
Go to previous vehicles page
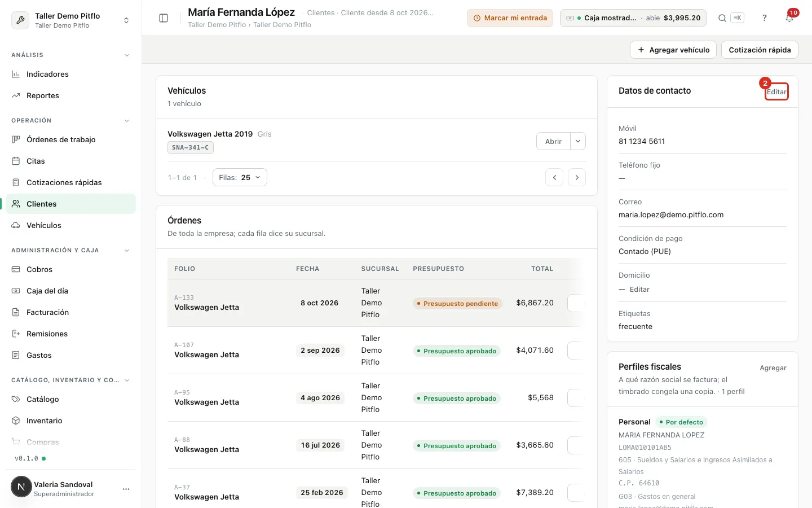pos(554,177)
